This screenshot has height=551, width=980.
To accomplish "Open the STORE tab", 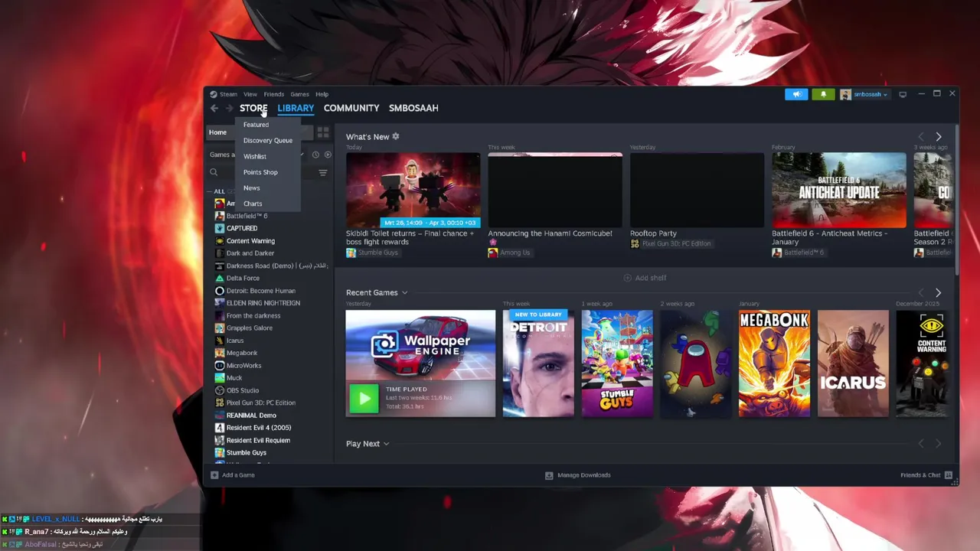I will [253, 108].
